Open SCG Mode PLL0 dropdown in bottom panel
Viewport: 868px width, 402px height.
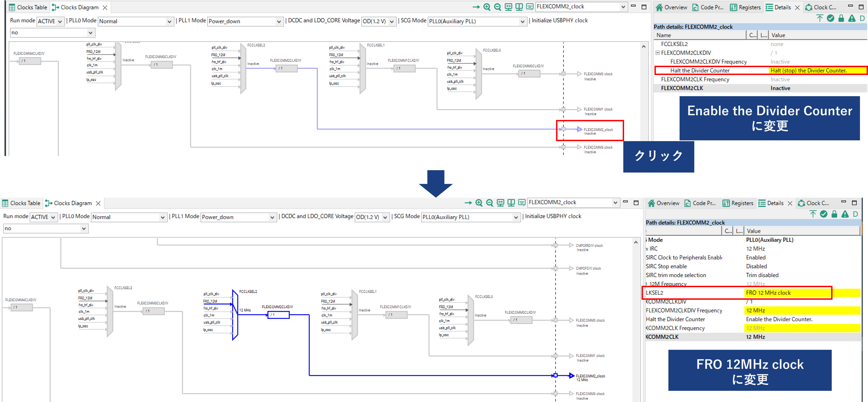(x=515, y=217)
